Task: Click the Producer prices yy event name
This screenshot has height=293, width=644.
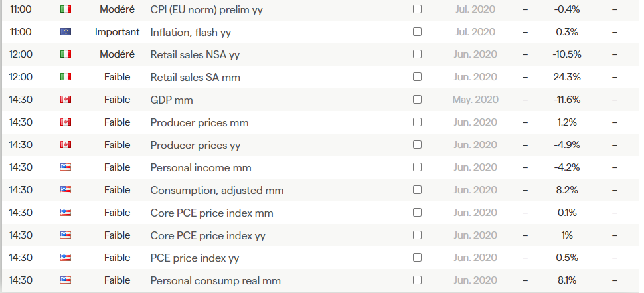Action: click(195, 145)
